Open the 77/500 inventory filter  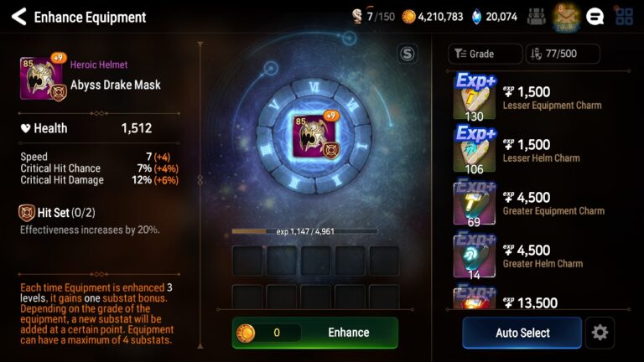pyautogui.click(x=563, y=54)
